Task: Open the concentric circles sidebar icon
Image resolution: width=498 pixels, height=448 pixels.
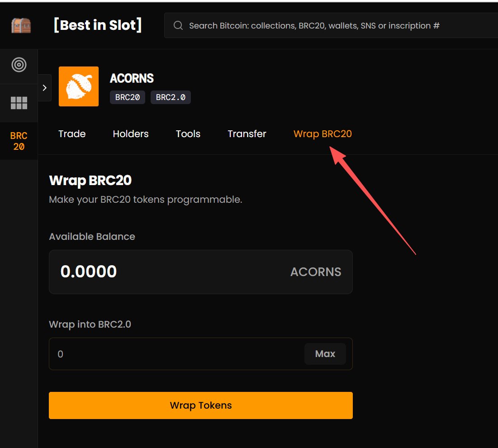Action: coord(19,65)
